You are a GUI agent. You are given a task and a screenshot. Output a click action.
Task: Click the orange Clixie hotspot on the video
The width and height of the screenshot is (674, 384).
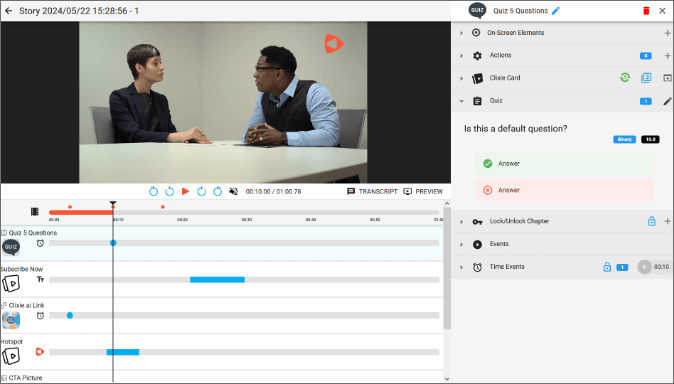pos(334,43)
